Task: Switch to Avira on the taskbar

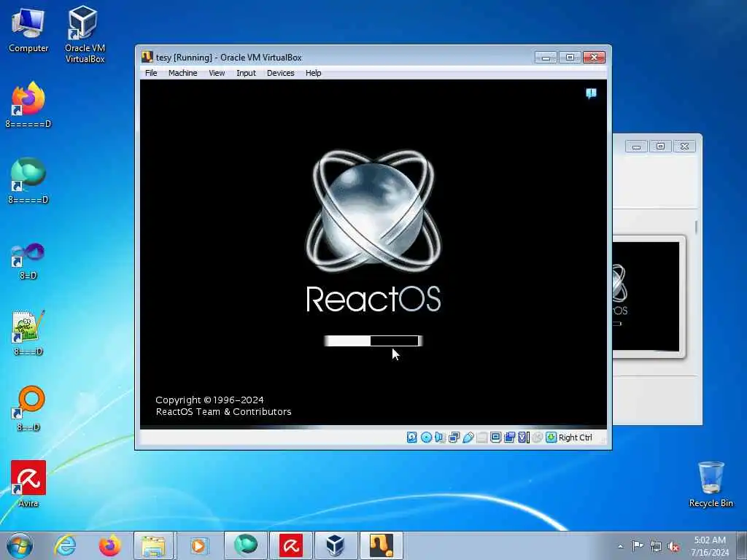Action: (290, 545)
